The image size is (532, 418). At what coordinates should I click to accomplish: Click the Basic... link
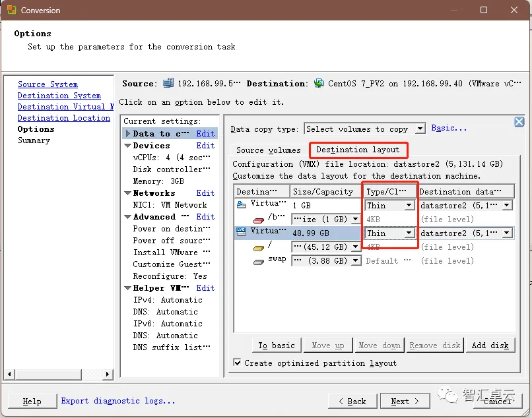(449, 128)
